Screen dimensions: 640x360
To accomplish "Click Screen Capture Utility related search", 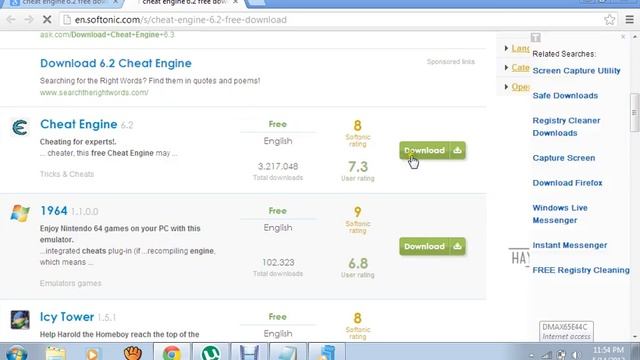I will (x=576, y=71).
